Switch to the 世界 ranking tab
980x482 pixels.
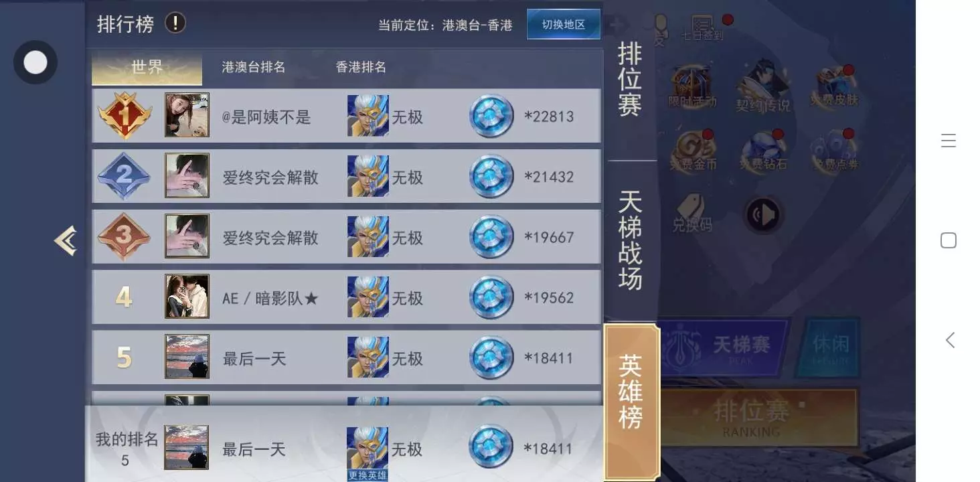click(x=147, y=67)
